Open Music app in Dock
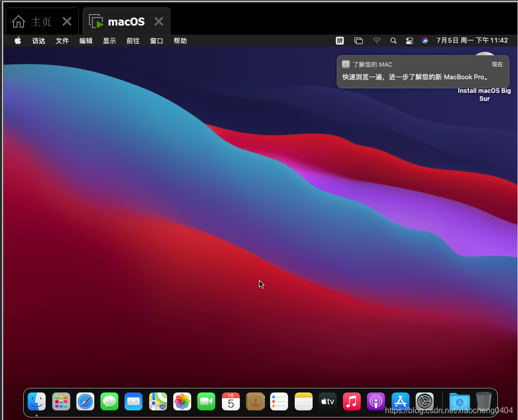 pos(351,401)
